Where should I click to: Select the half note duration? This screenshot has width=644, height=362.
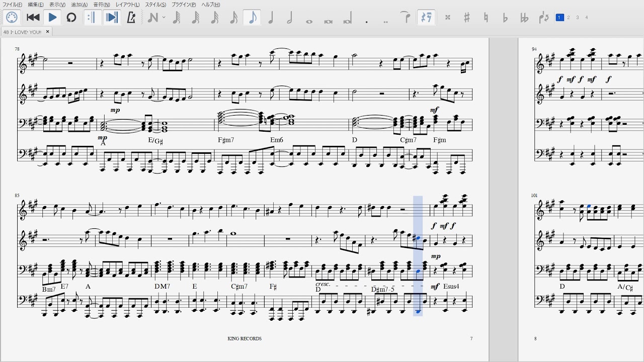tap(290, 18)
